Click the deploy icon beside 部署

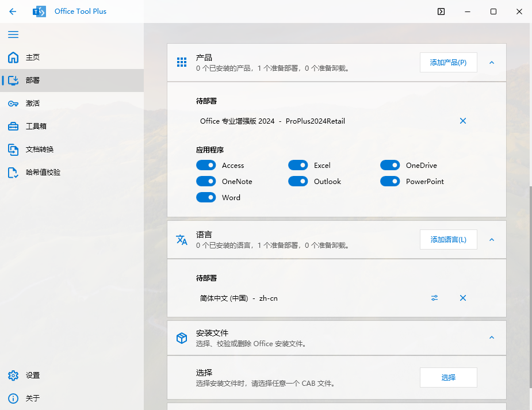coord(13,81)
